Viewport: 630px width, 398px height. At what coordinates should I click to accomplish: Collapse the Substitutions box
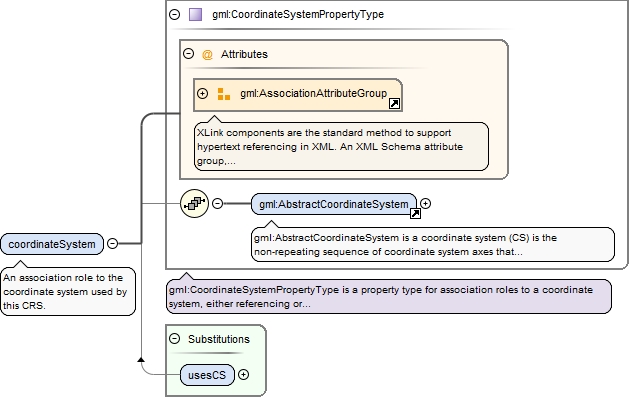point(174,339)
